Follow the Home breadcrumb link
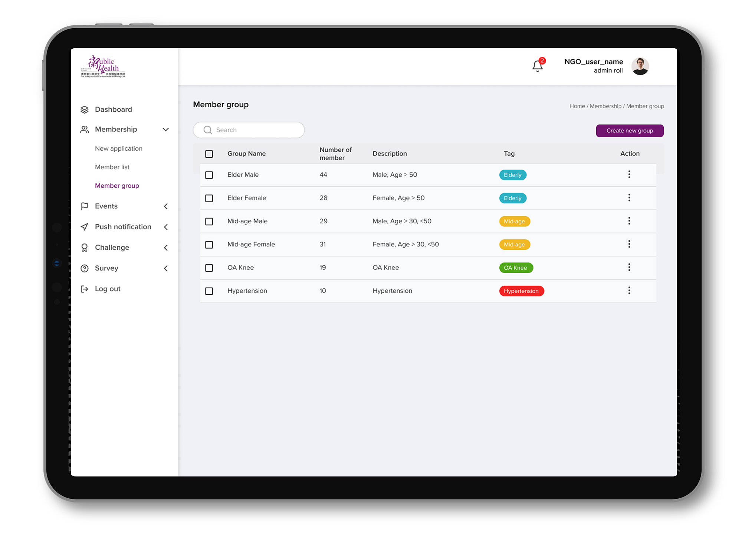Screen dimensions: 742x560 point(577,106)
